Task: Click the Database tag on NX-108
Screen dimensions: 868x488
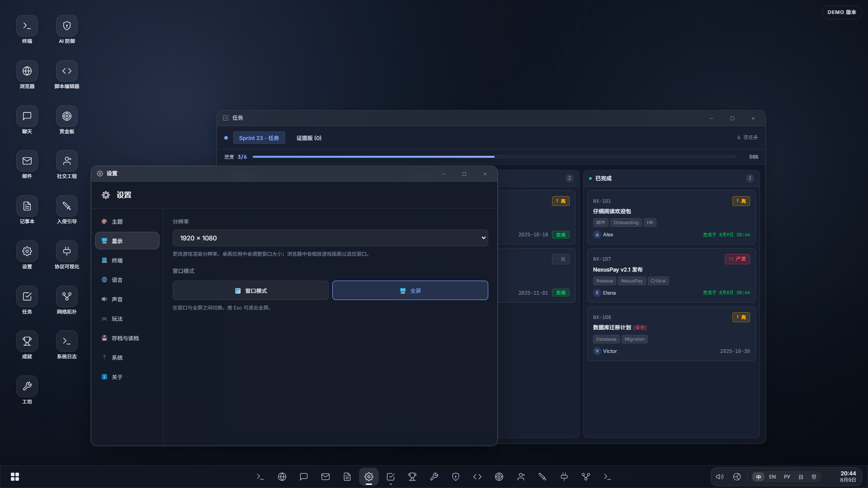Action: click(x=606, y=339)
